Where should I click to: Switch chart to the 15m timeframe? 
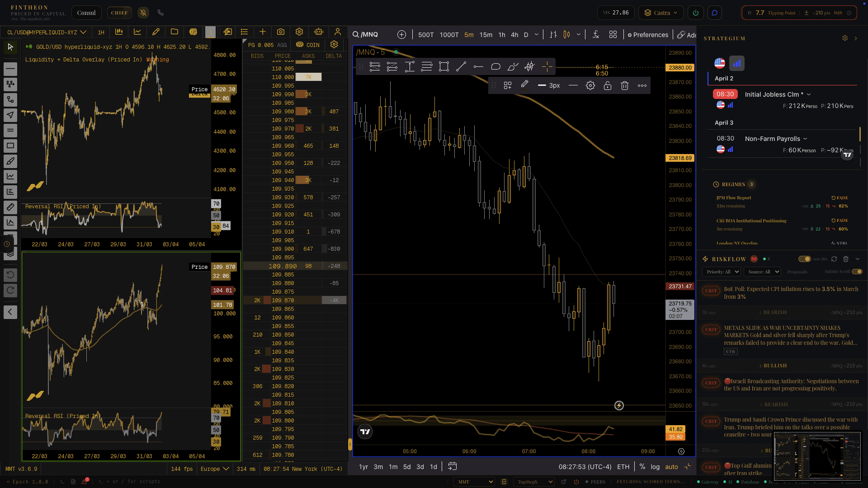click(x=486, y=35)
